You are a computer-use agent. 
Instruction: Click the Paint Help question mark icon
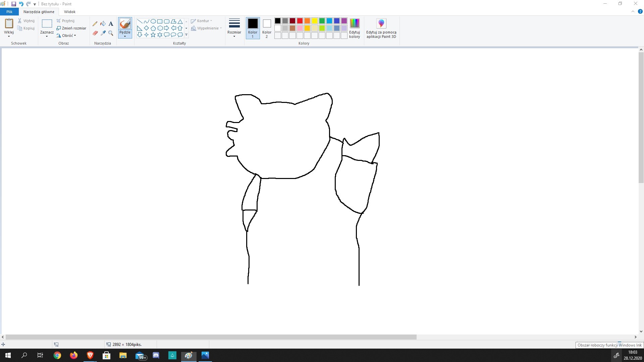pos(640,11)
